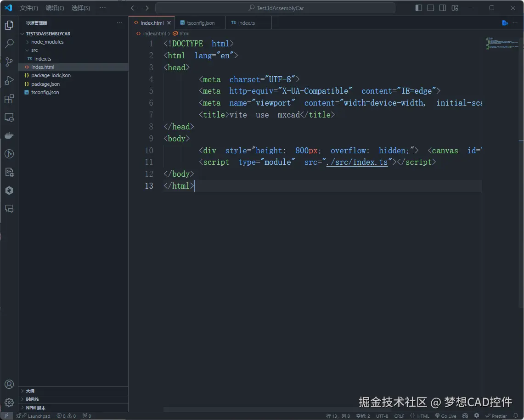Click Prettier status bar item
This screenshot has height=420, width=524.
(496, 416)
